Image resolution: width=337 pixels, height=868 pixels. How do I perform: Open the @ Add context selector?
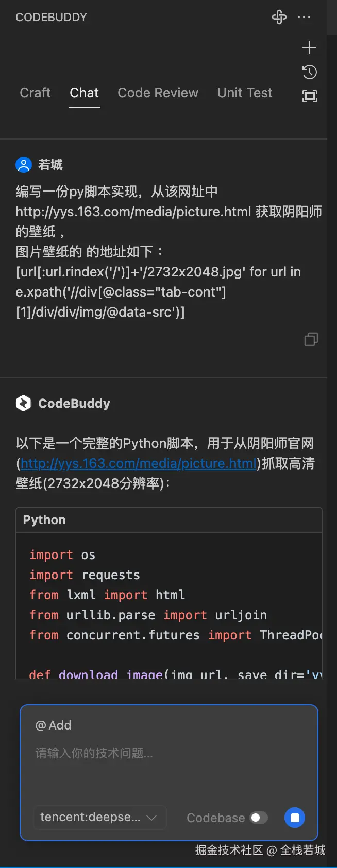(x=53, y=725)
